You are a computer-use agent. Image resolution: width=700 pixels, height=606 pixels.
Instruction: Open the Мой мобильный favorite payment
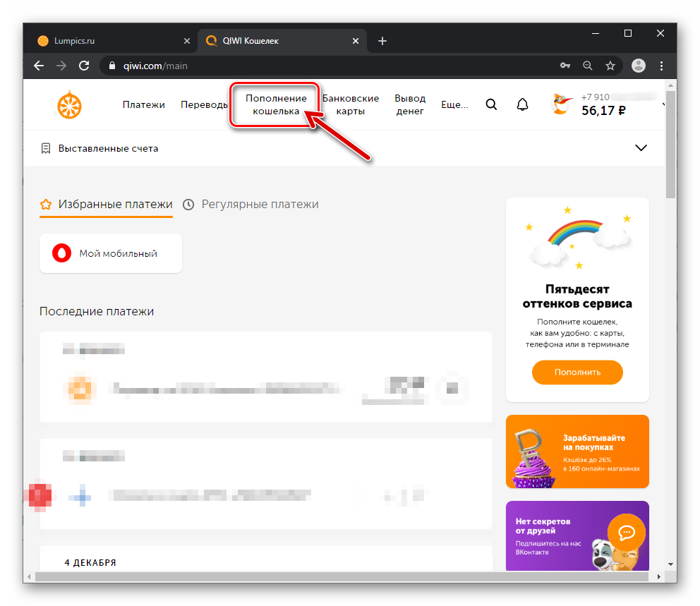(111, 253)
